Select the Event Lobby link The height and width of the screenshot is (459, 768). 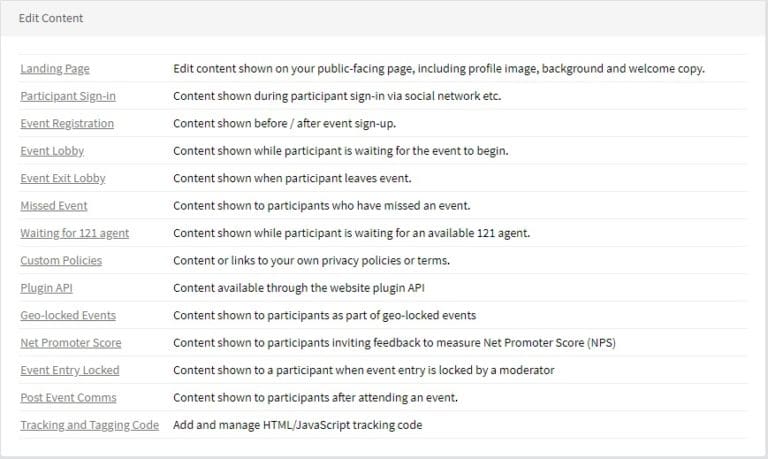pyautogui.click(x=52, y=151)
